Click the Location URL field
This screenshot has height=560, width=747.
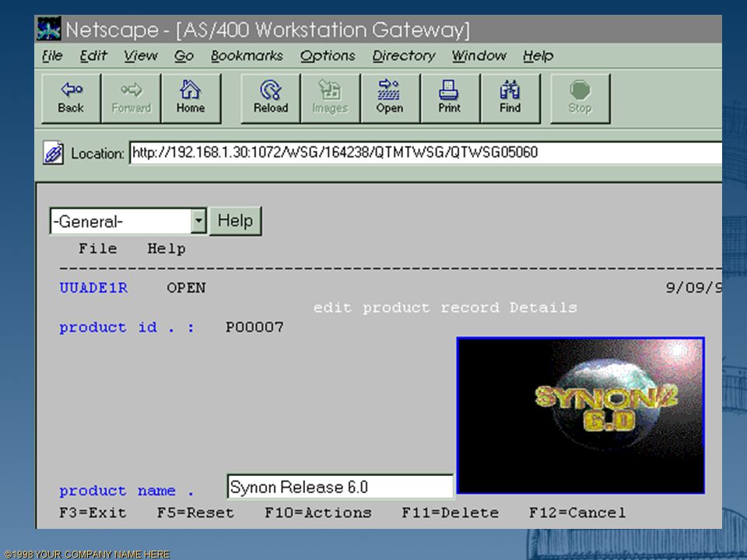[426, 153]
